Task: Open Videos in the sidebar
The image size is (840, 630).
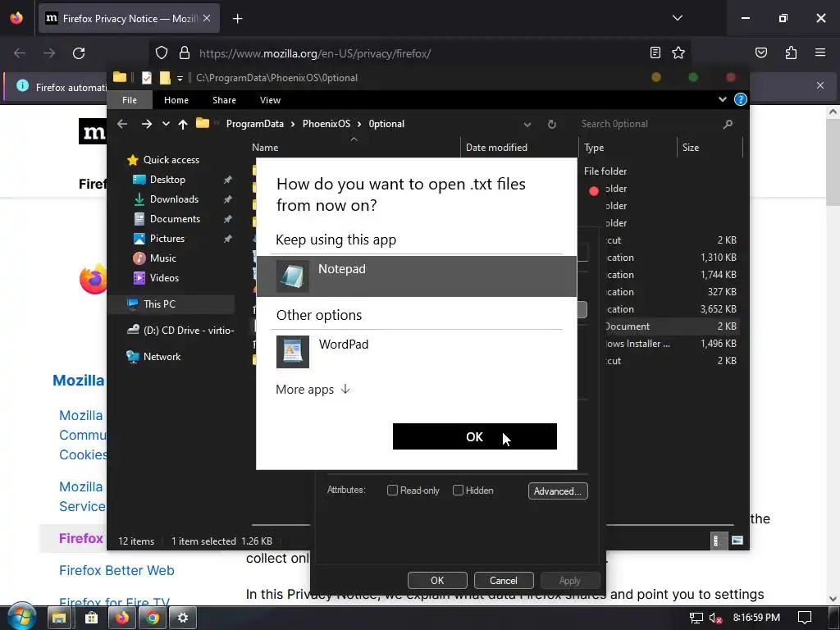Action: (x=164, y=278)
